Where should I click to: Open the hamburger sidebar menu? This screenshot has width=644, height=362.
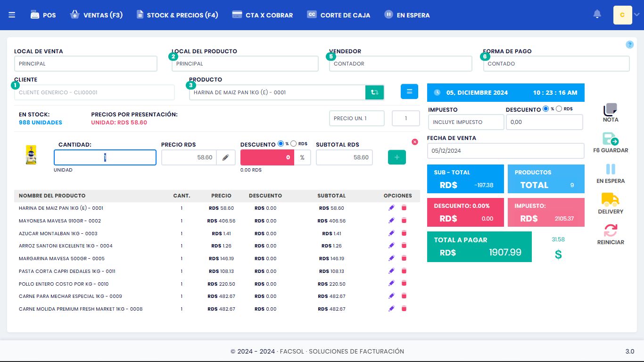pos(12,15)
